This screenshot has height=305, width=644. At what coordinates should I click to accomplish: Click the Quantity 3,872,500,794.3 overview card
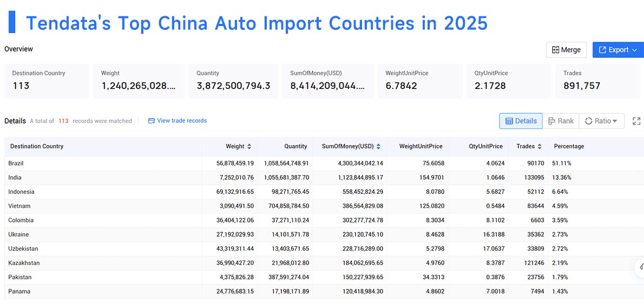click(233, 81)
